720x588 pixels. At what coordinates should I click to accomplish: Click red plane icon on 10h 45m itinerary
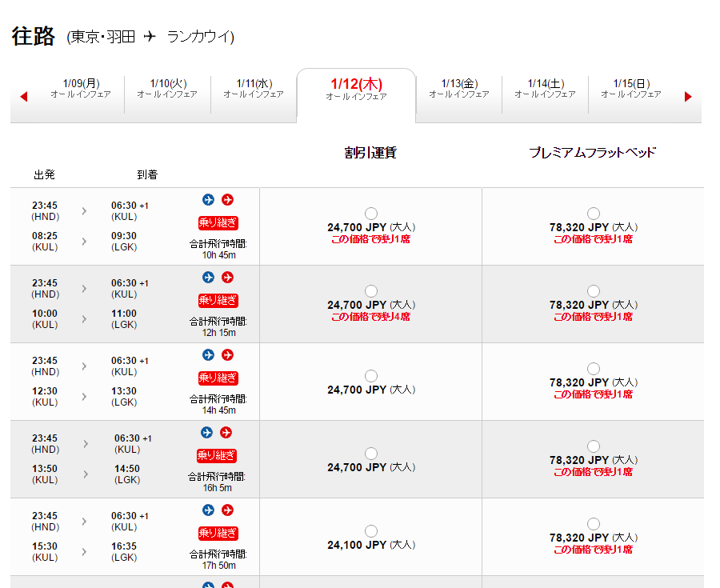(227, 199)
